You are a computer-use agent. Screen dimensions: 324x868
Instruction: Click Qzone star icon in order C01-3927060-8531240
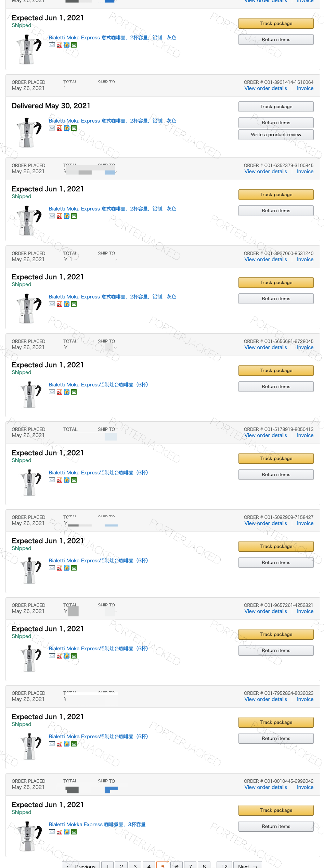click(67, 304)
